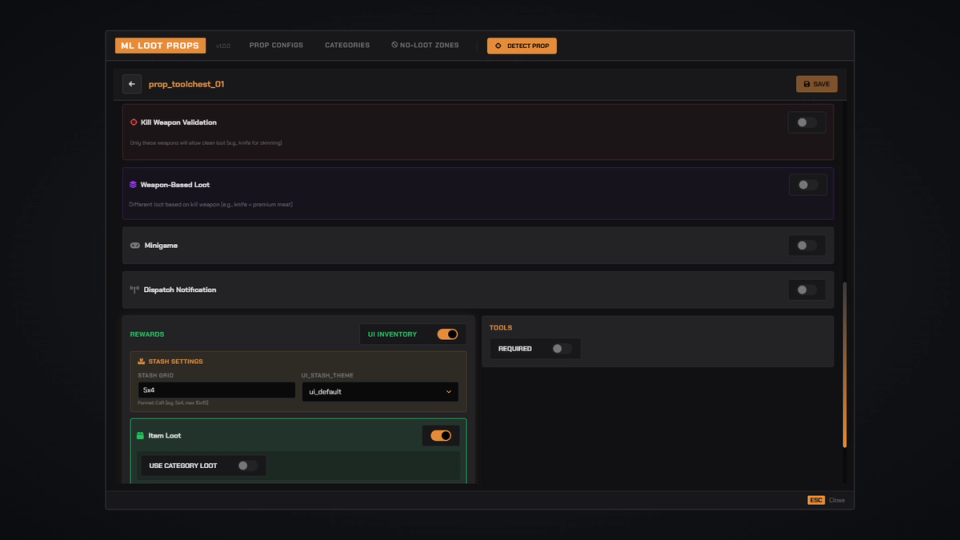
Task: Click the green Item Loot icon
Action: pyautogui.click(x=140, y=435)
